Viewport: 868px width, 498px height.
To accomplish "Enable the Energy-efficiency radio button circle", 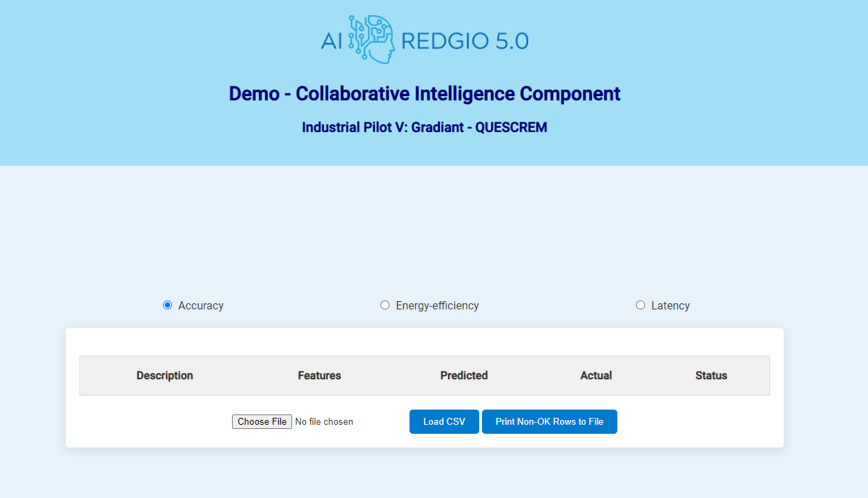I will coord(385,305).
